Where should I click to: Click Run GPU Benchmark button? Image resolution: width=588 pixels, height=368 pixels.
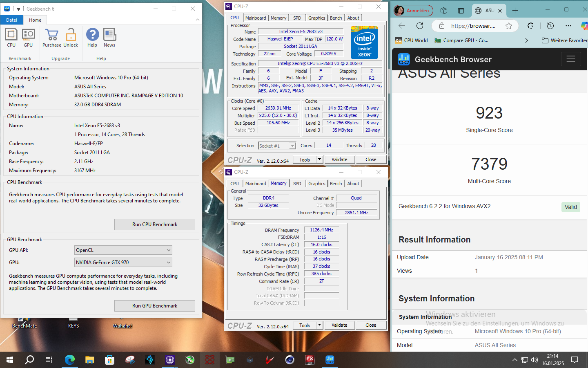pos(155,306)
